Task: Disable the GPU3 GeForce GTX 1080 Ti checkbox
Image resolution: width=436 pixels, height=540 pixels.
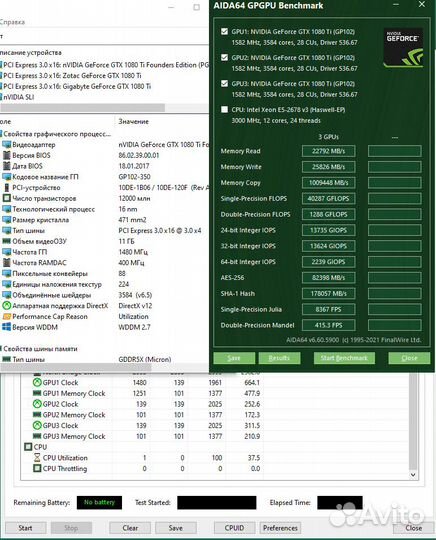Action: 224,84
